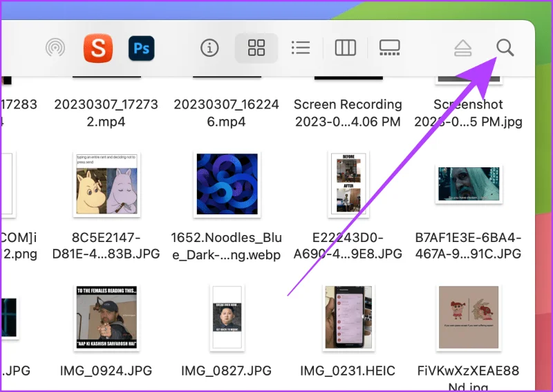Click the FiVKwXzXEAE88 file label

(469, 378)
